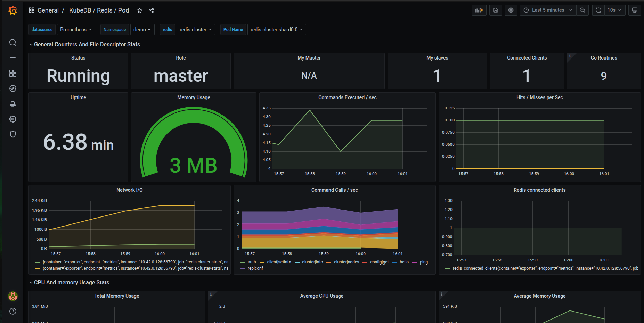Show info icon on Average Memory Usage

tap(441, 294)
